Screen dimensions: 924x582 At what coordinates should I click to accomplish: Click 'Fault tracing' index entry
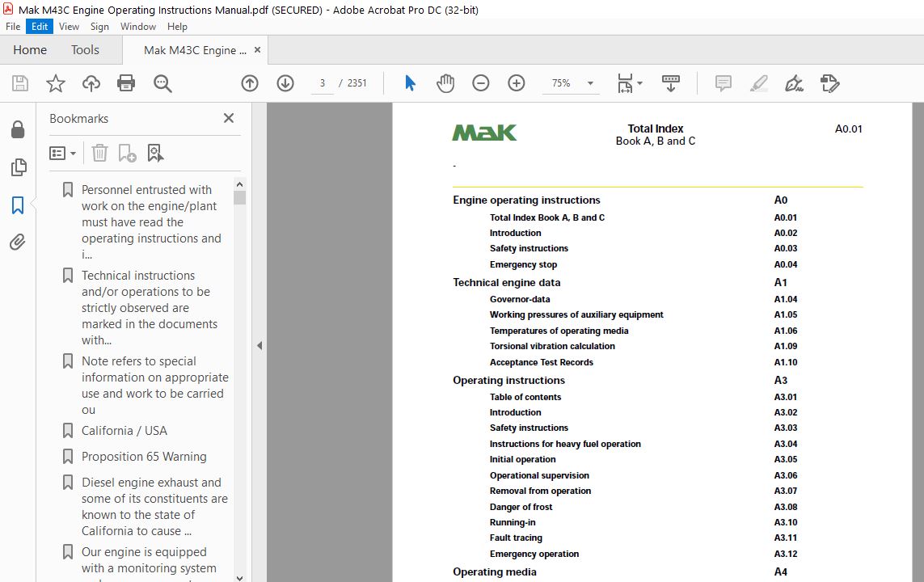(516, 538)
